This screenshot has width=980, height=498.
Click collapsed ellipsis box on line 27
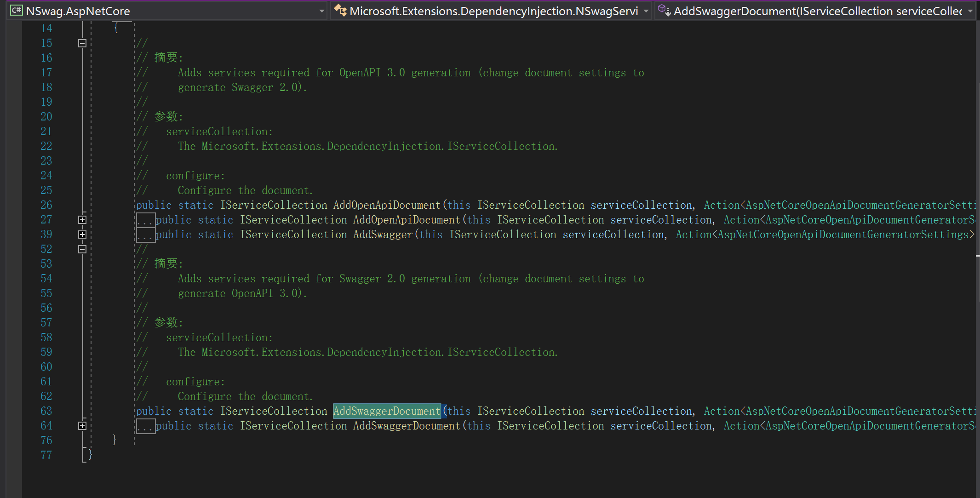click(145, 220)
